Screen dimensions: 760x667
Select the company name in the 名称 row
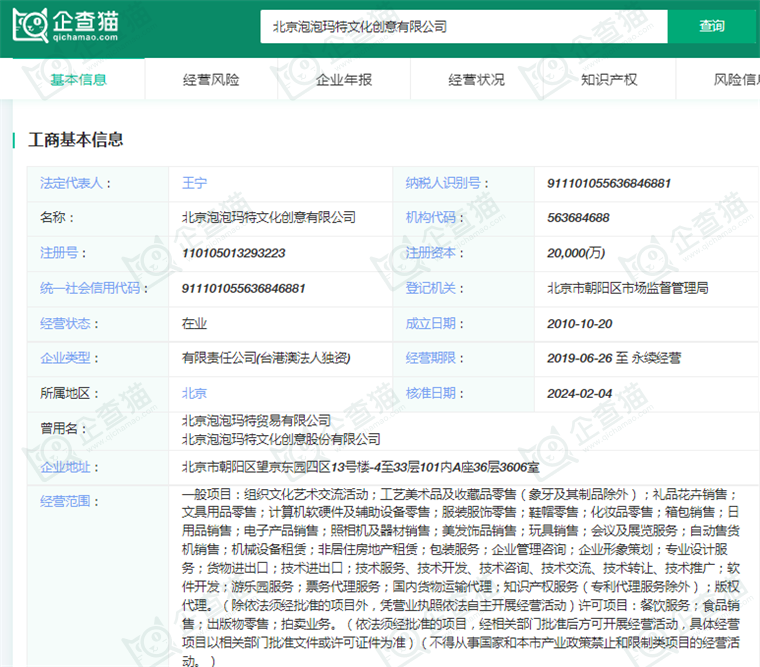coord(269,217)
